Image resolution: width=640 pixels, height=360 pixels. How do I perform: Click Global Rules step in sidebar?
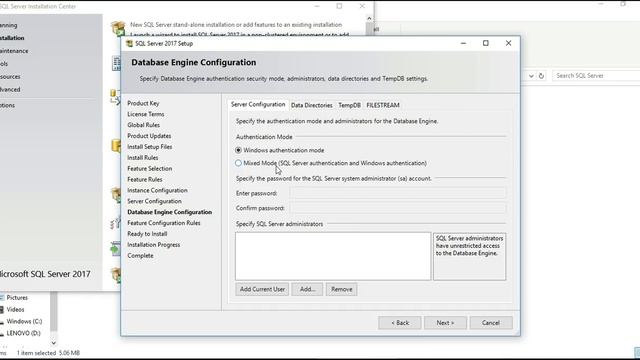143,125
